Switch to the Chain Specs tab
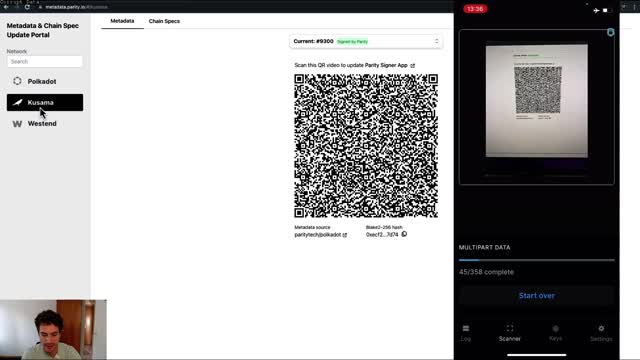Image resolution: width=640 pixels, height=360 pixels. [164, 21]
